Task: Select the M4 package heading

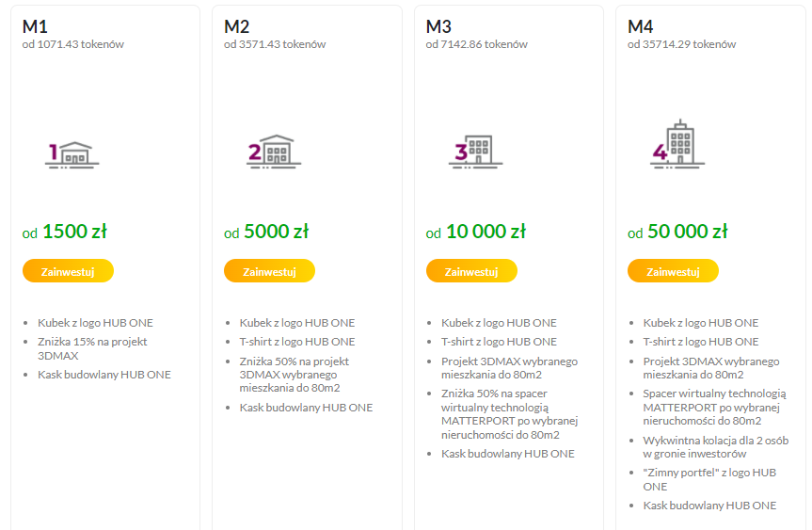Action: click(x=641, y=26)
